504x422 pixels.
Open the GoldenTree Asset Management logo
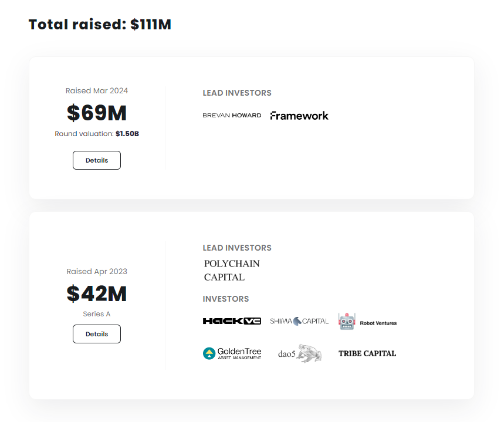pos(232,353)
